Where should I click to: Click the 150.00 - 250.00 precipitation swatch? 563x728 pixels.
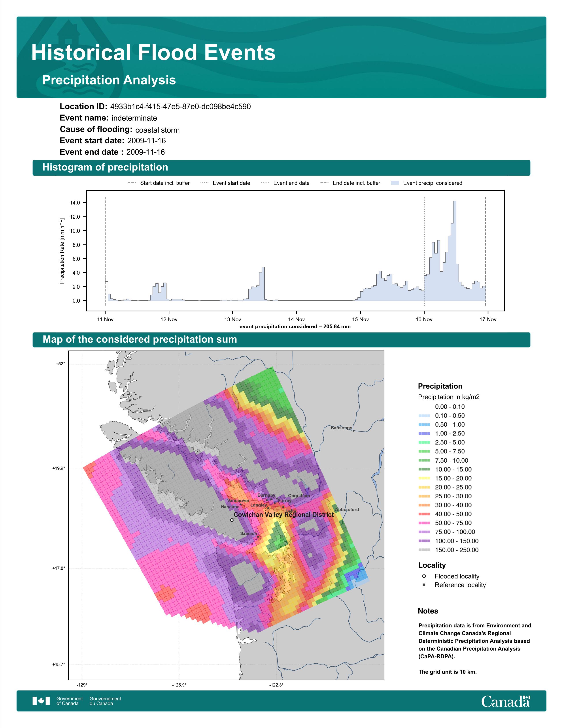click(424, 550)
